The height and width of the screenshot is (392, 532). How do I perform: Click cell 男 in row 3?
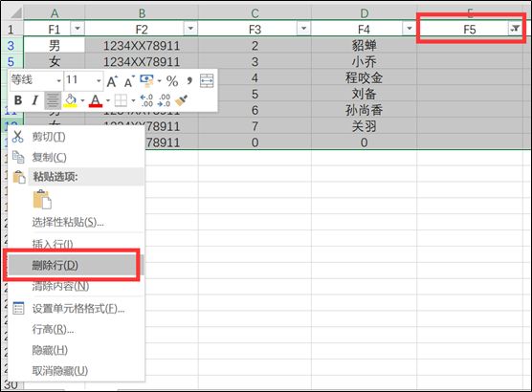click(x=55, y=46)
